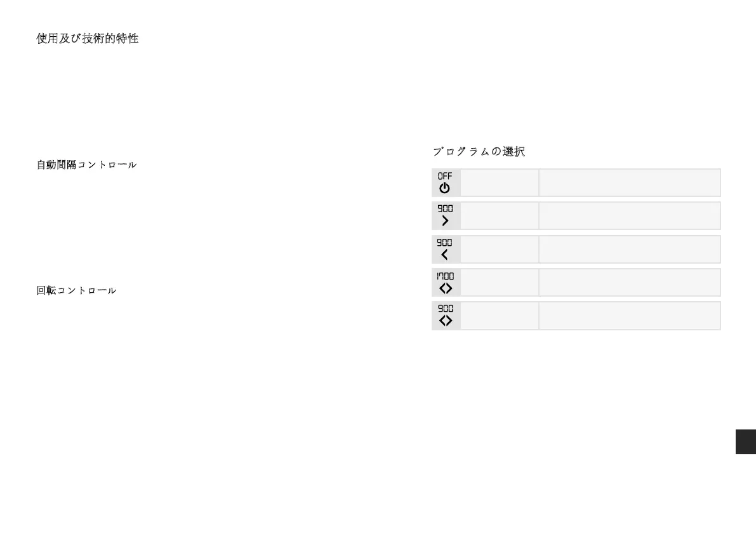
Task: Select the 900 right-arrow rotation icon
Action: (x=446, y=216)
